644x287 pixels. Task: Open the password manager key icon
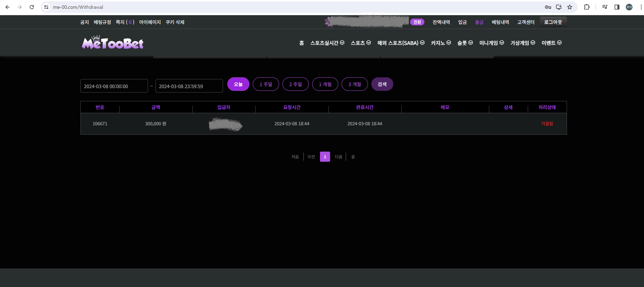point(548,7)
